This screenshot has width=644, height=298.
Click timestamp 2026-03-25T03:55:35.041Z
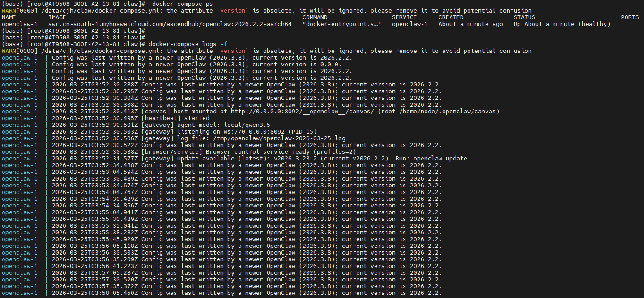click(95, 226)
